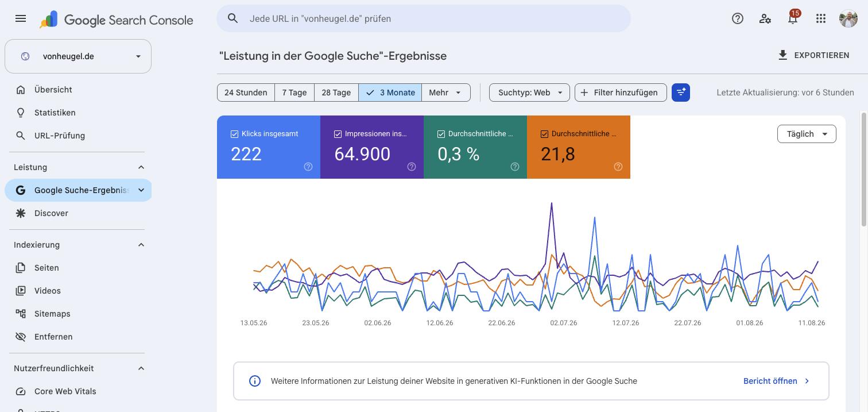
Task: Click EXPORTIEREN button
Action: click(813, 55)
